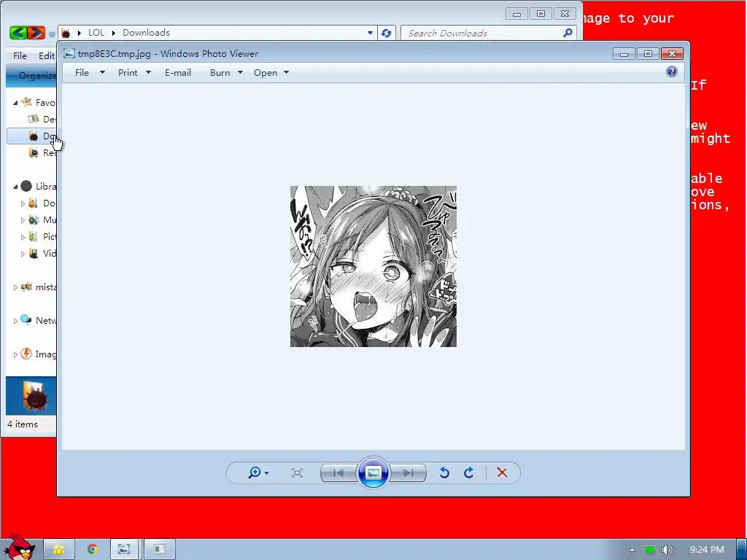
Task: Open the zoom magnifier control
Action: 255,472
